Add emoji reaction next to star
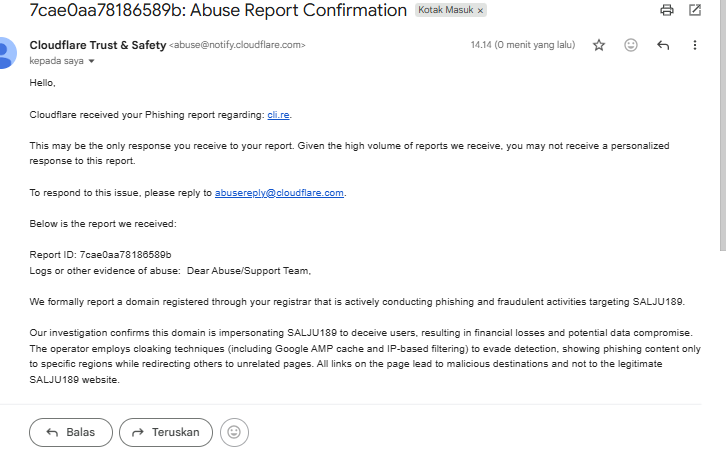726x449 pixels. 631,45
